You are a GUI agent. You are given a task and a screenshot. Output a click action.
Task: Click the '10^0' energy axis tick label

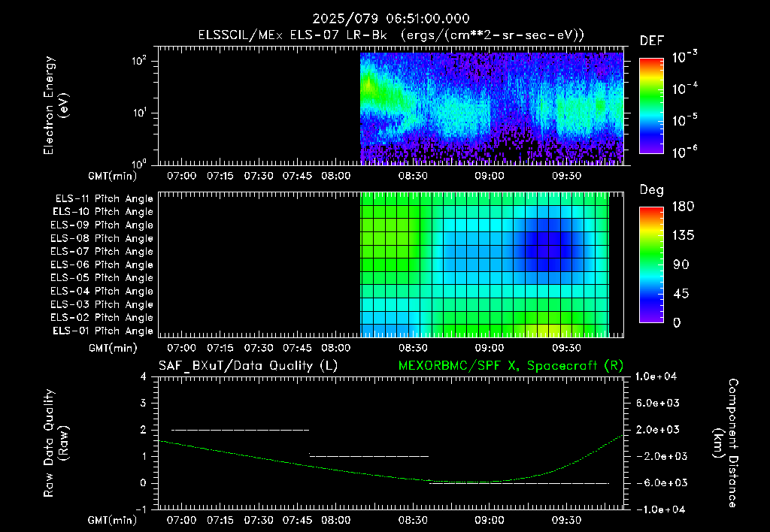139,163
